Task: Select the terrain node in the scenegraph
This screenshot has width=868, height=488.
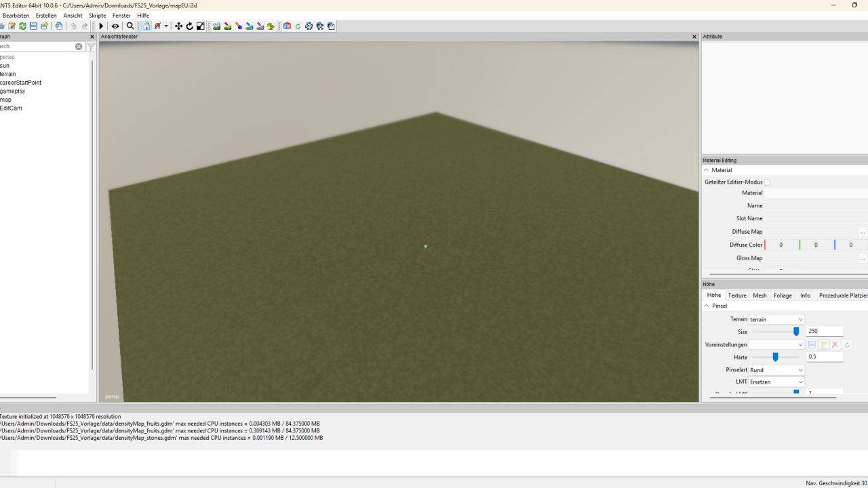Action: click(7, 74)
